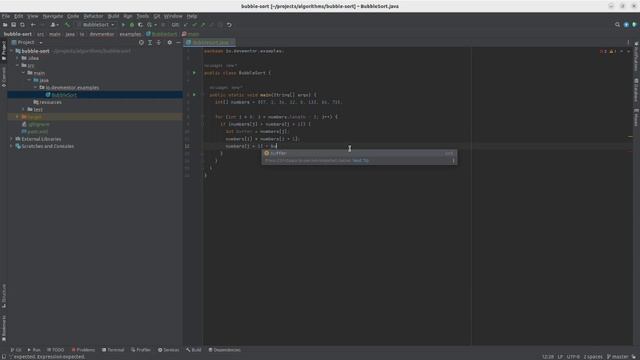The width and height of the screenshot is (640, 360).
Task: Click the Save All toolbar icon
Action: tap(13, 25)
